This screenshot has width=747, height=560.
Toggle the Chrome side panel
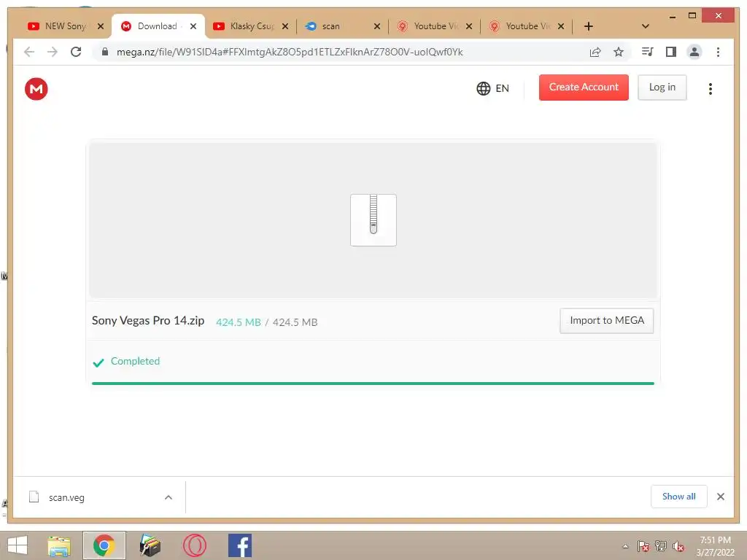click(x=671, y=52)
